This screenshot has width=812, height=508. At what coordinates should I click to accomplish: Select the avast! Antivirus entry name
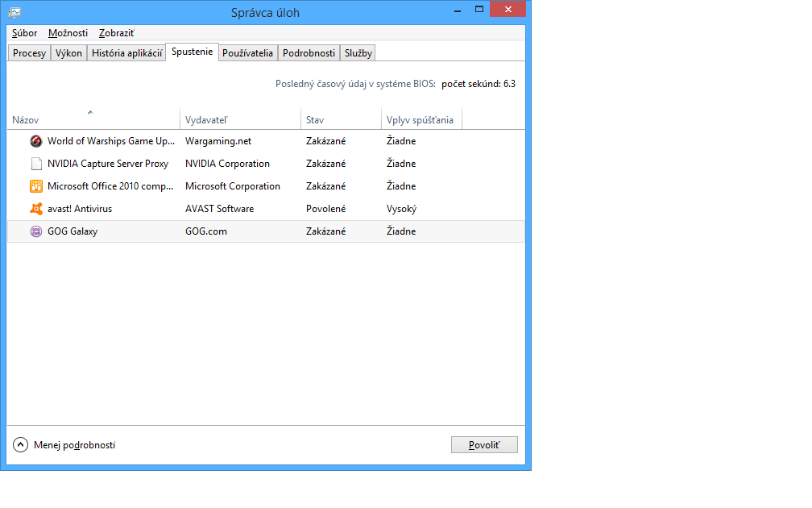80,209
